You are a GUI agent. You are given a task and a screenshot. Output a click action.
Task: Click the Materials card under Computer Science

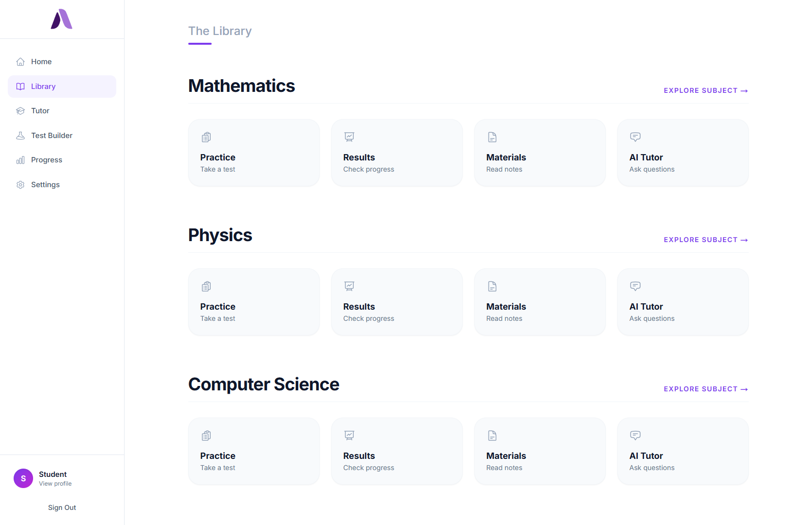coord(540,451)
